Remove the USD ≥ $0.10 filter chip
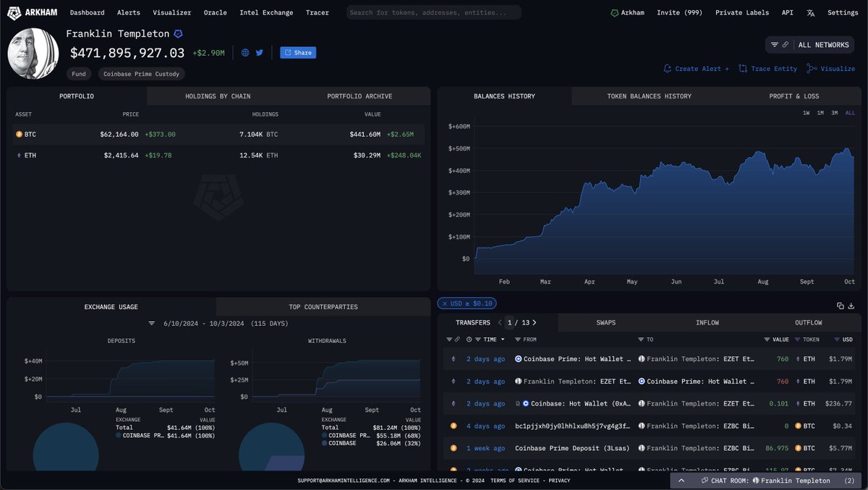The width and height of the screenshot is (868, 490). tap(445, 303)
